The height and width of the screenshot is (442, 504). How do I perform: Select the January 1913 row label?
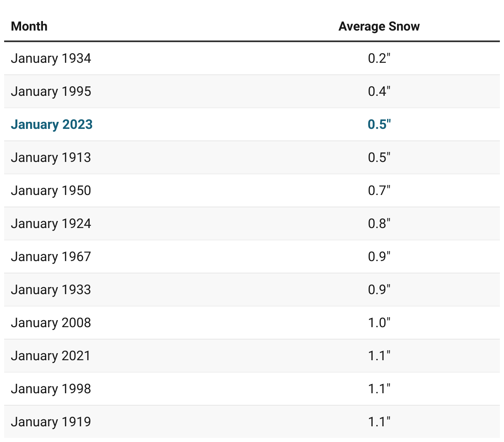tap(51, 158)
